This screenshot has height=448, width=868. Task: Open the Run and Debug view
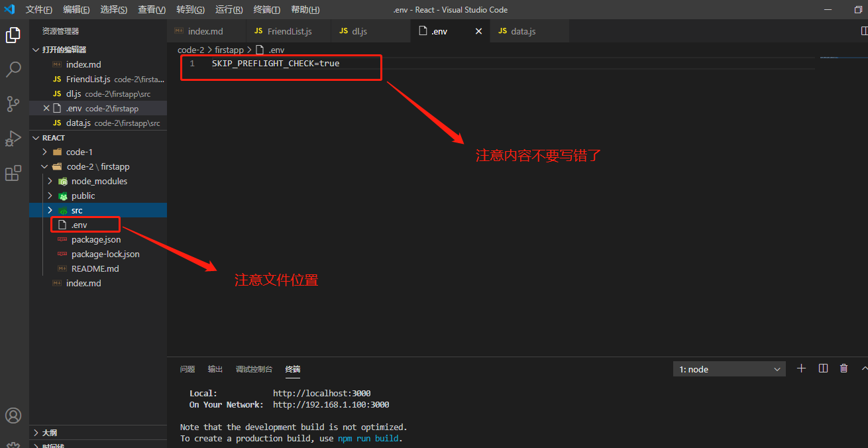tap(14, 139)
